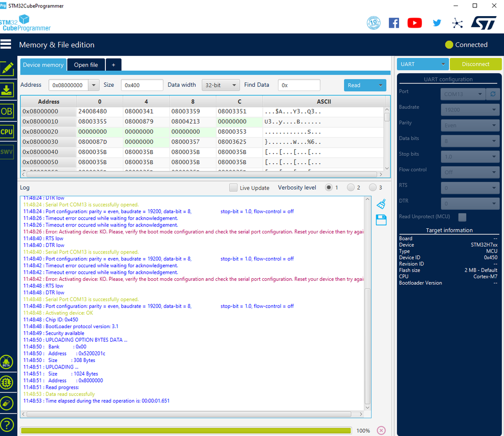Open the ST YouTube channel
504x436 pixels.
[x=415, y=23]
